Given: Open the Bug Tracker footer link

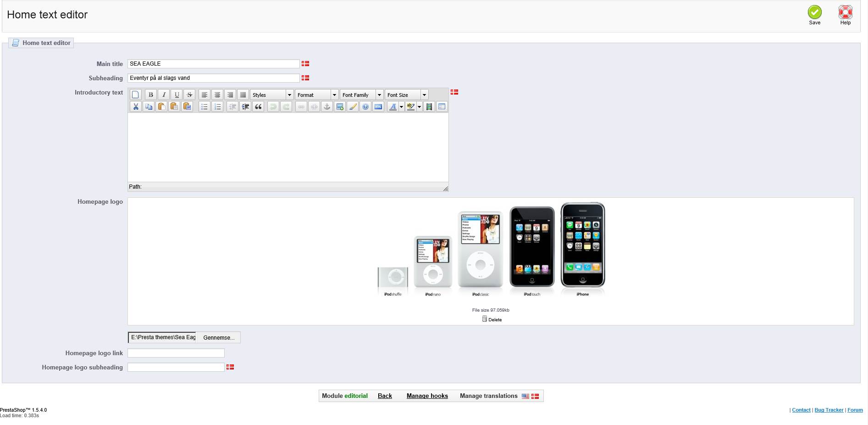Looking at the screenshot, I should [x=829, y=410].
